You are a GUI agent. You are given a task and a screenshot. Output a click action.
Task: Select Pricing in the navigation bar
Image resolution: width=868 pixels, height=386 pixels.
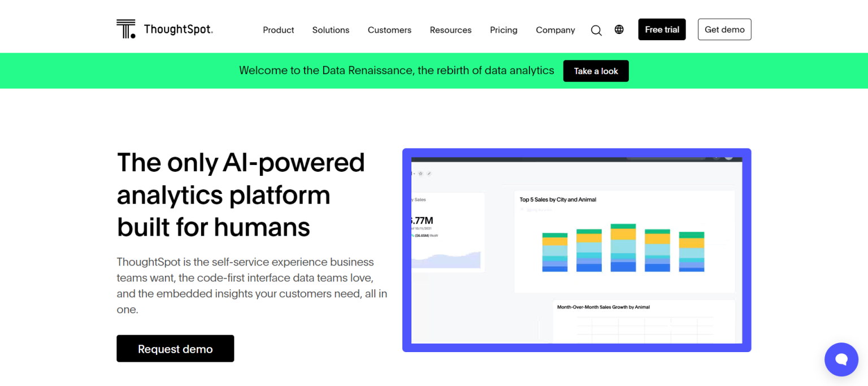click(504, 30)
